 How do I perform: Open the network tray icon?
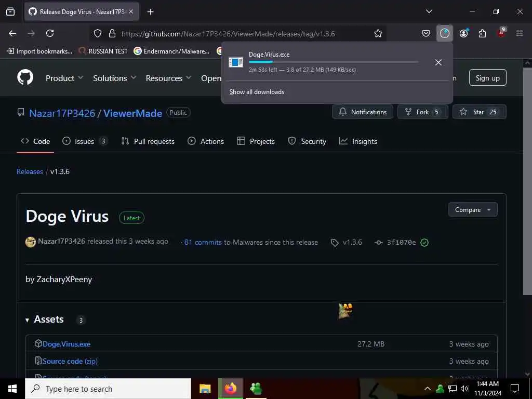pyautogui.click(x=453, y=389)
